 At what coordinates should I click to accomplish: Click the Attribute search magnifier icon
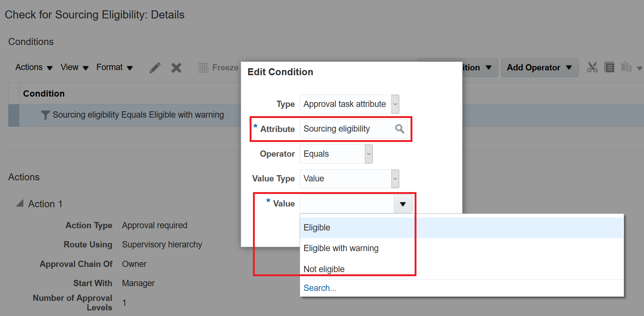(x=400, y=129)
